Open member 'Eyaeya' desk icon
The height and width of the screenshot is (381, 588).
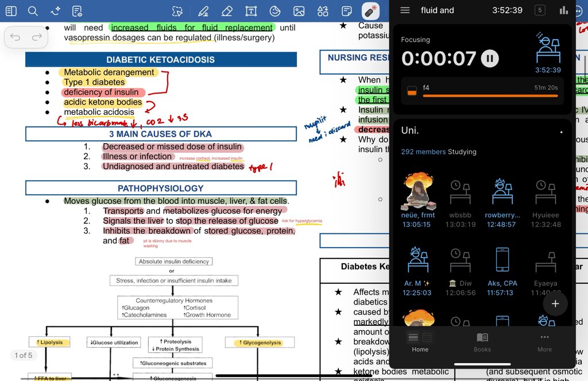(x=546, y=261)
